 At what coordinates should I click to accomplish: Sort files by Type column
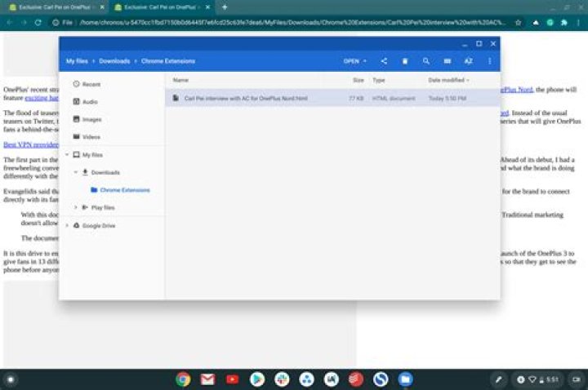coord(379,80)
